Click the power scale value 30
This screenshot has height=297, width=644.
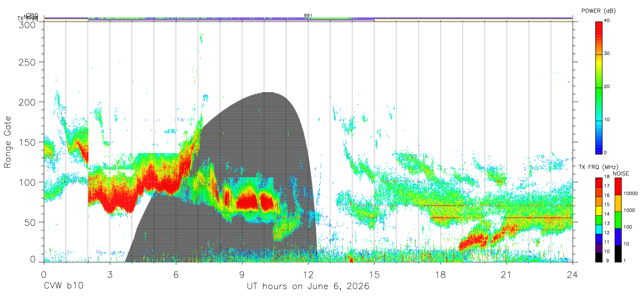tap(607, 53)
